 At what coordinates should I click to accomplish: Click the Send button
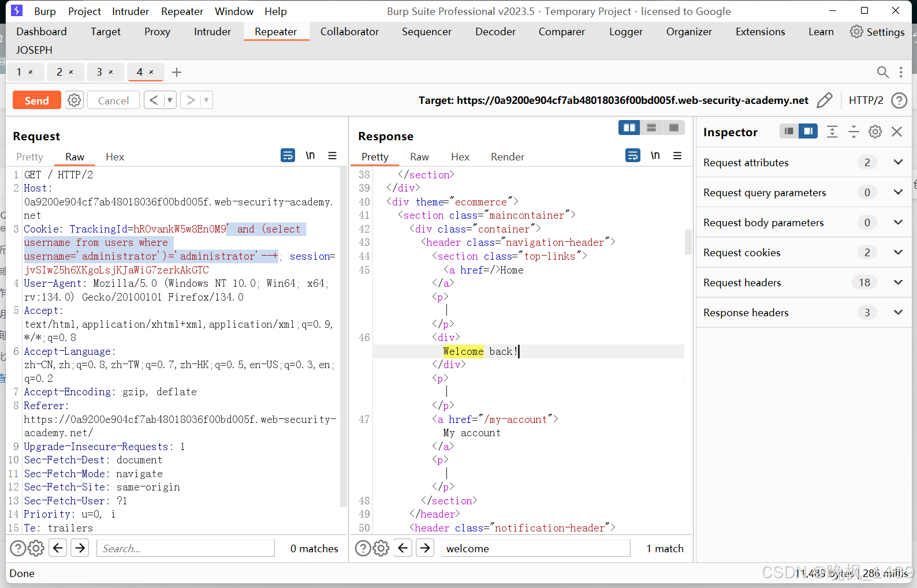[37, 100]
